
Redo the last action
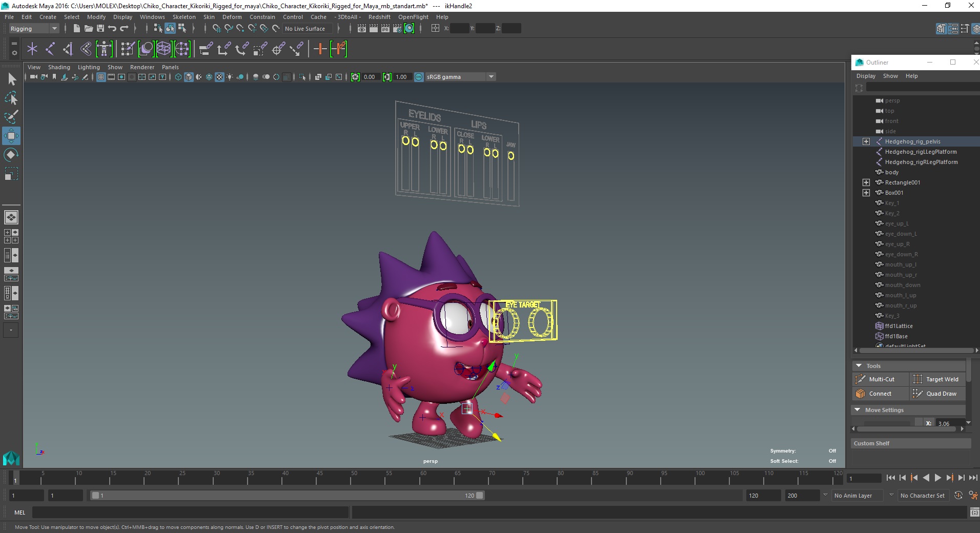point(124,29)
